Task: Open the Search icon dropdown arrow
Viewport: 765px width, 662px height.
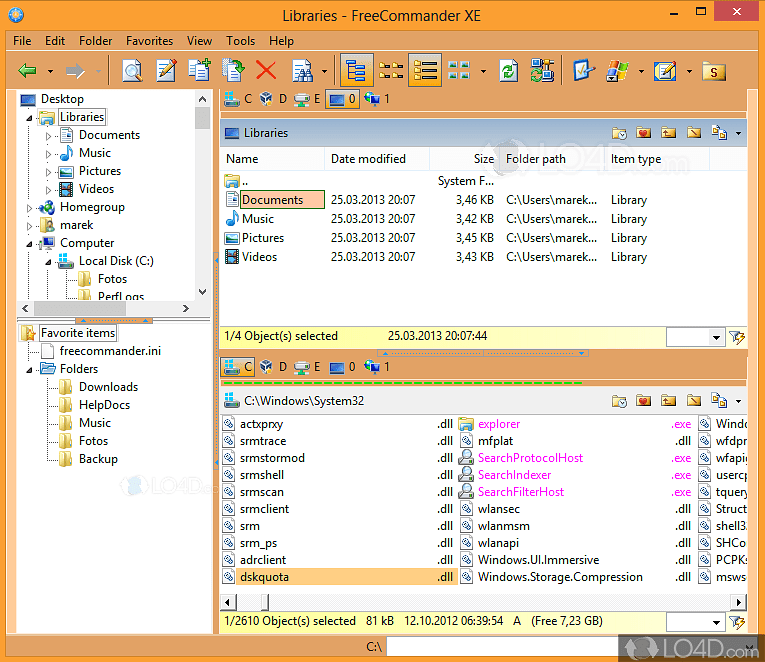Action: click(324, 71)
